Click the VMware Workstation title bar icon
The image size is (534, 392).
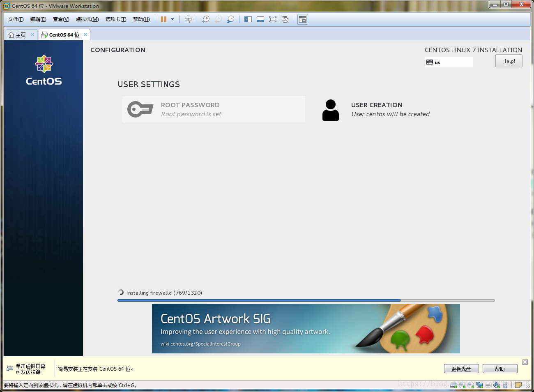[7, 6]
